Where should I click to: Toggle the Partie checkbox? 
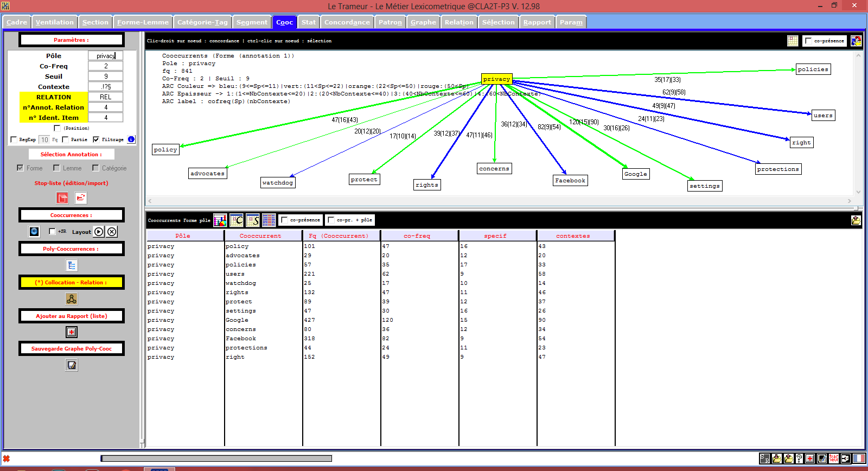[65, 139]
